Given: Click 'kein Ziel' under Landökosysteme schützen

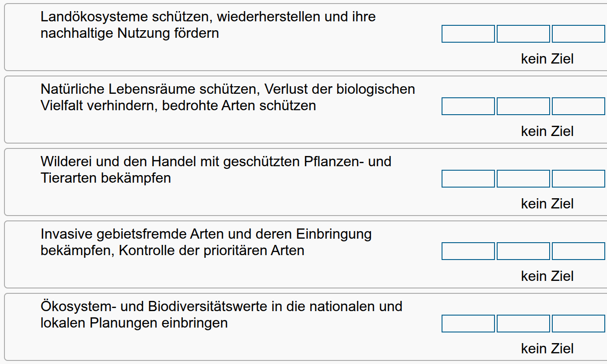Looking at the screenshot, I should [547, 59].
